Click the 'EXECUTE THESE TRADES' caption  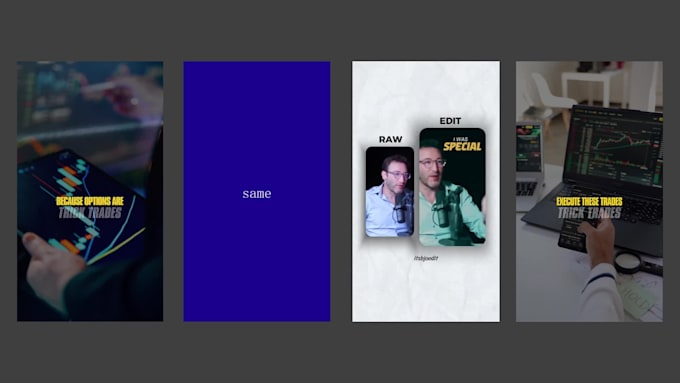point(589,202)
